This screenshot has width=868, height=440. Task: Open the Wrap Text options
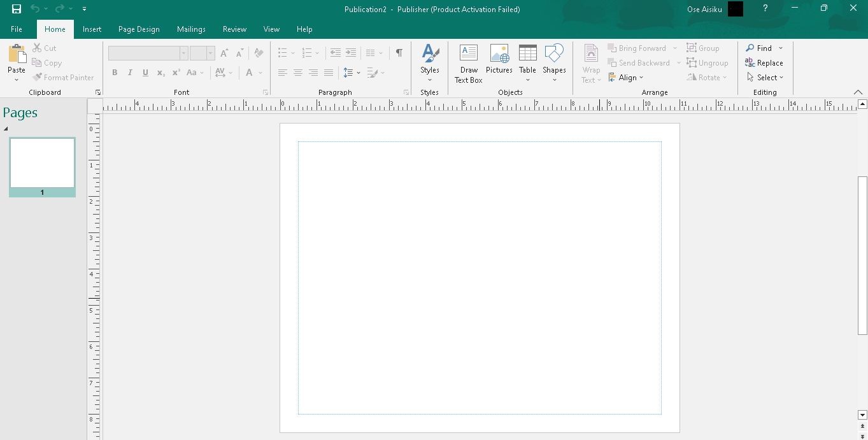coord(591,63)
